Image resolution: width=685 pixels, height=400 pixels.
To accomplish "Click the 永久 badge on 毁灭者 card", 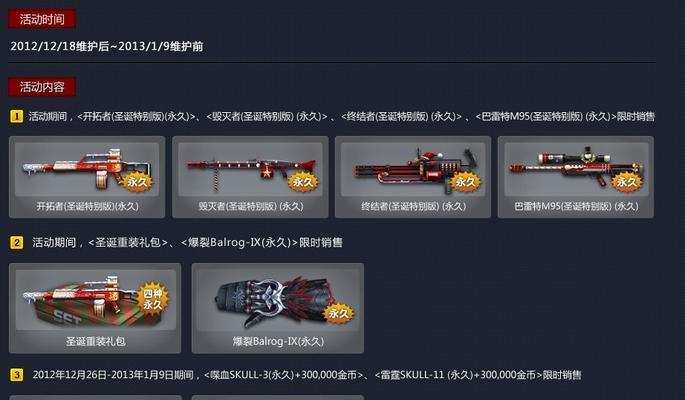I will tap(303, 182).
